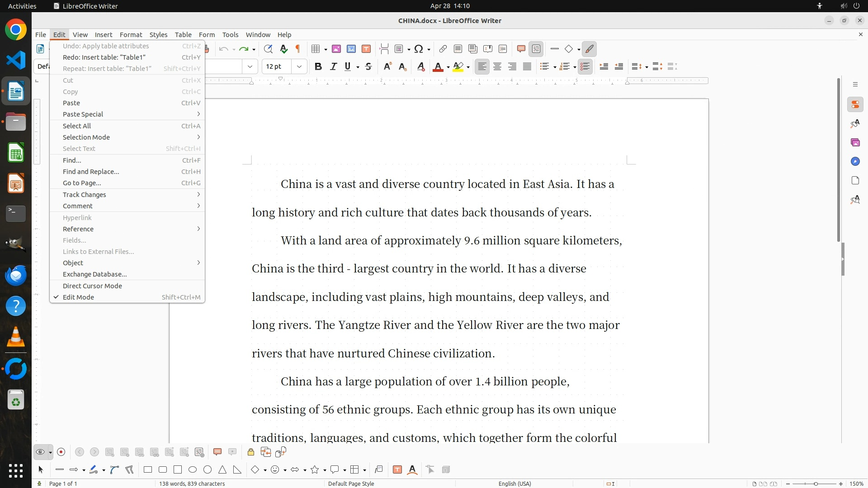
Task: Click the zoom slider in status bar
Action: tap(815, 483)
